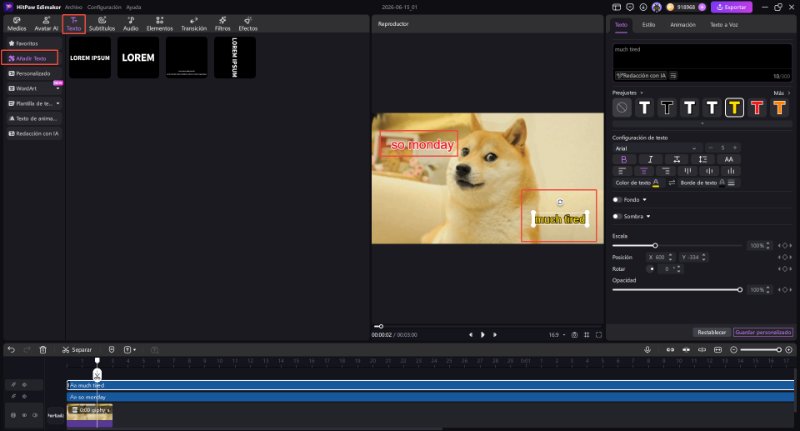Open Más presets link
800x431 pixels.
781,93
